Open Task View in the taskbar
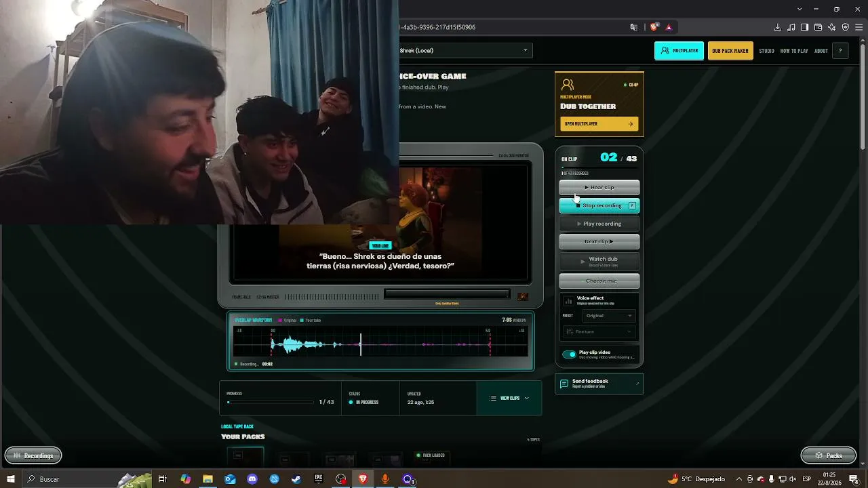 163,479
